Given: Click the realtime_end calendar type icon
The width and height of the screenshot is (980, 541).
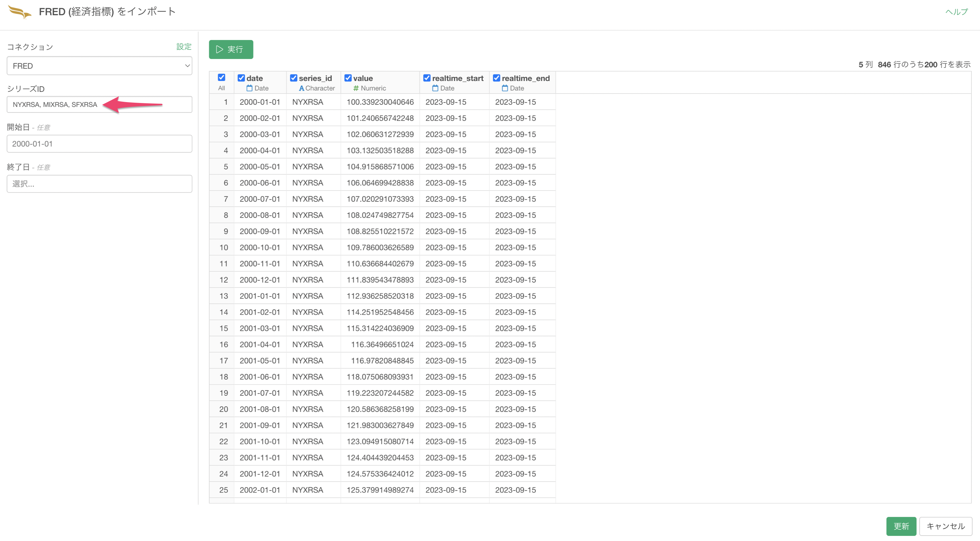Looking at the screenshot, I should pyautogui.click(x=505, y=88).
